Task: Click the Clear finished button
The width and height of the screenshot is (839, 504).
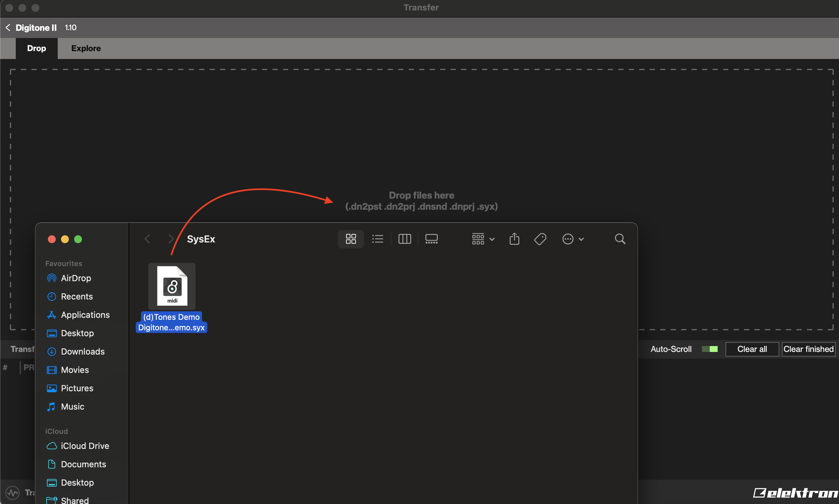Action: 808,349
